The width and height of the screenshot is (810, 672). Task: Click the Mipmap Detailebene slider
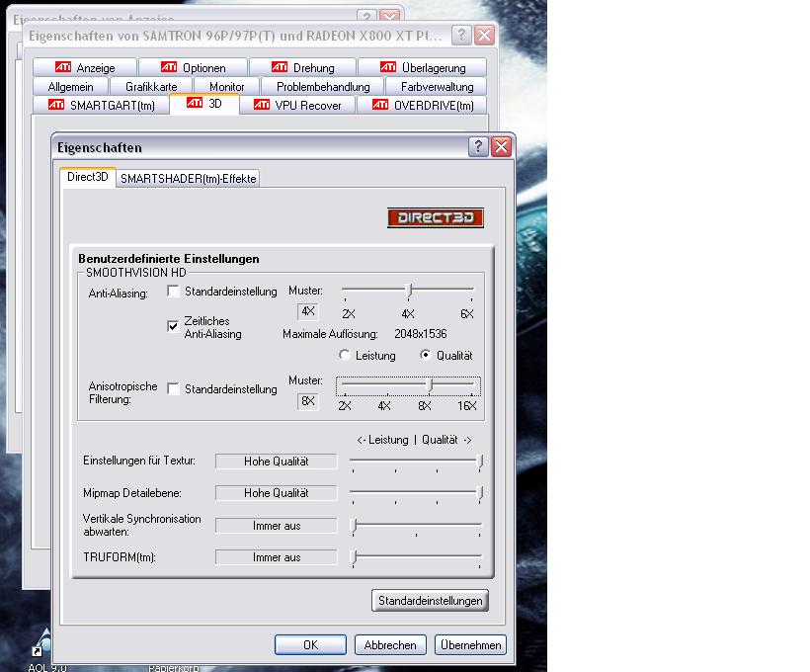(x=417, y=494)
